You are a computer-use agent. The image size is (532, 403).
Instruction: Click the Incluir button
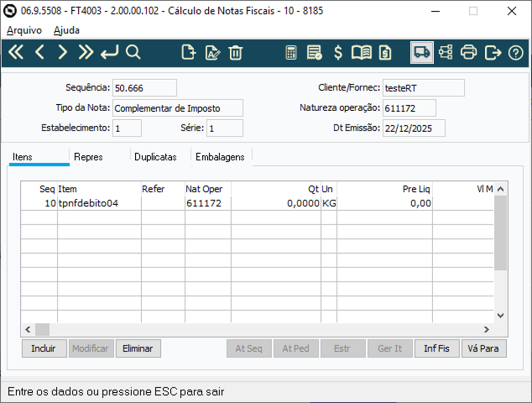[x=44, y=348]
